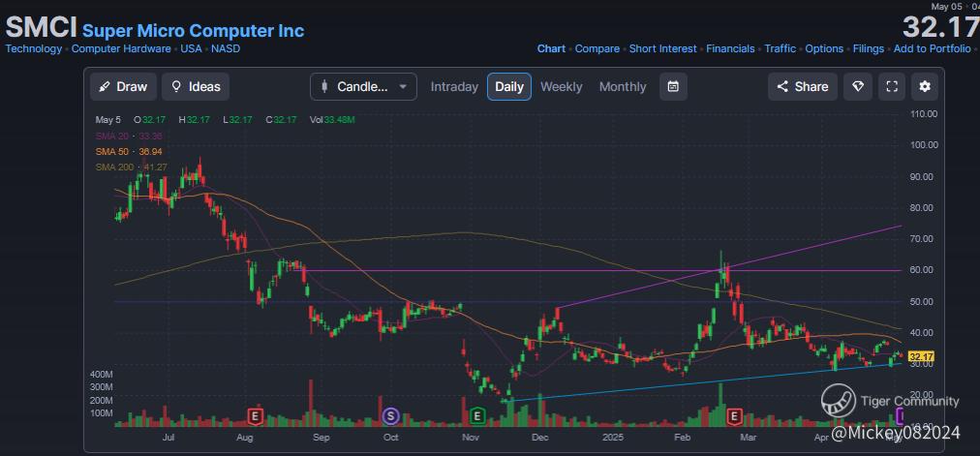Click the SMCI ticker symbol heading
980x456 pixels.
click(x=41, y=29)
